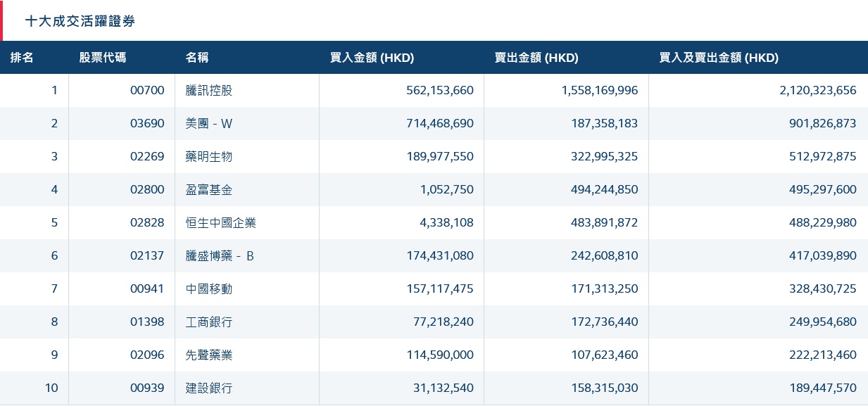Click the 買入及賣出金額 (HKD) column header
Viewport: 868px width, 406px height.
tap(719, 58)
